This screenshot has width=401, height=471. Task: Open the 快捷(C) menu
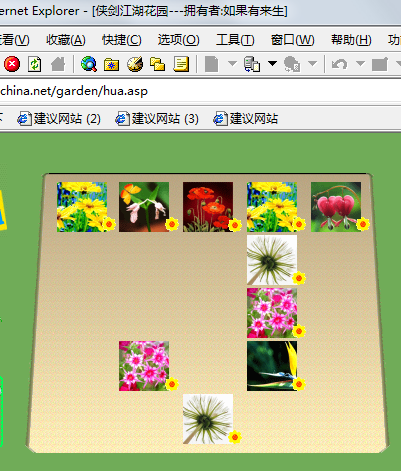(122, 40)
